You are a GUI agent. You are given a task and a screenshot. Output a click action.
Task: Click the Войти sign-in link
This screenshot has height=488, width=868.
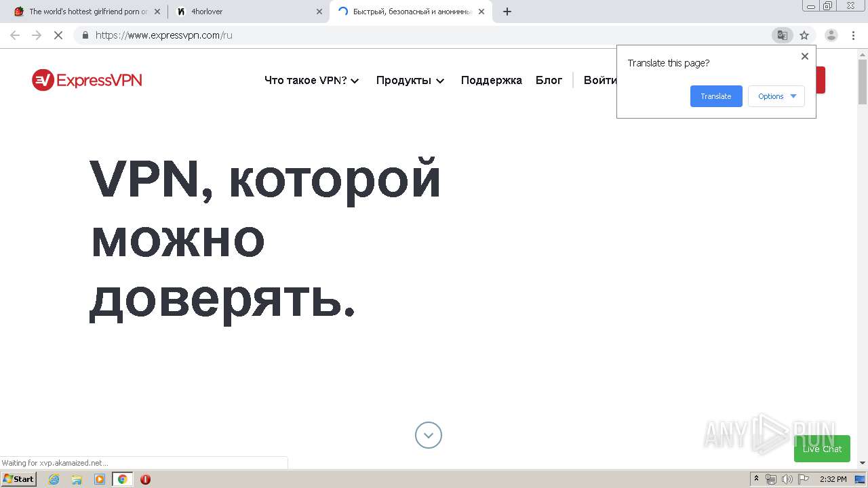coord(600,80)
